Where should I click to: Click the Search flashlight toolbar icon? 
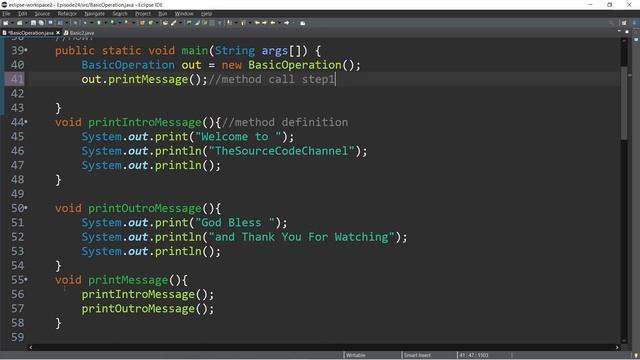(x=173, y=23)
